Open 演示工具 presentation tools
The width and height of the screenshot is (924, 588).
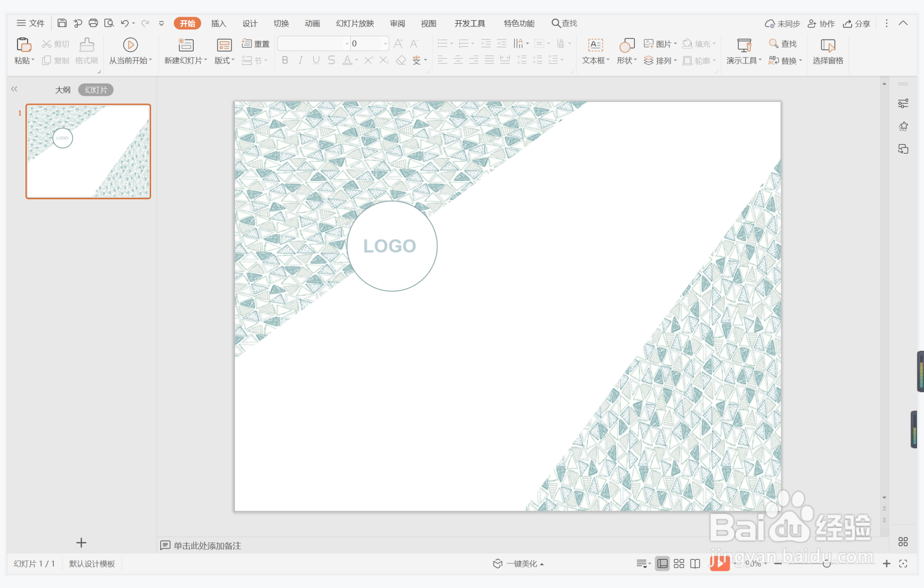(744, 45)
